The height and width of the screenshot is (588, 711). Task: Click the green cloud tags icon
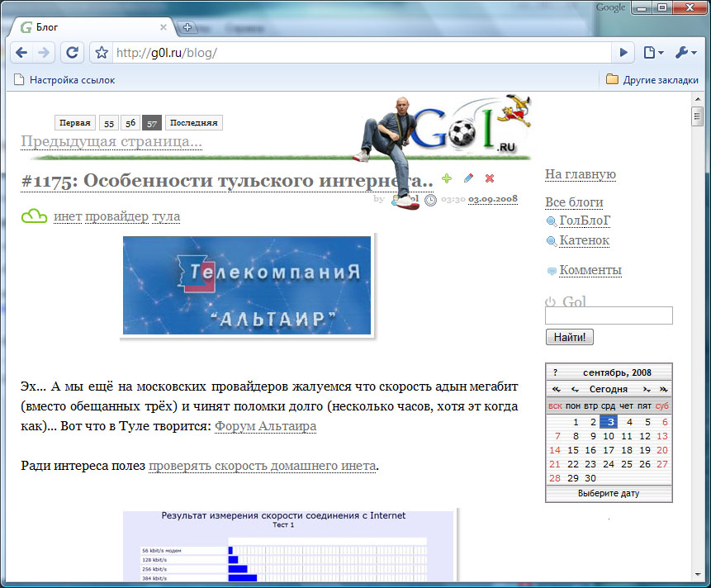click(x=34, y=216)
